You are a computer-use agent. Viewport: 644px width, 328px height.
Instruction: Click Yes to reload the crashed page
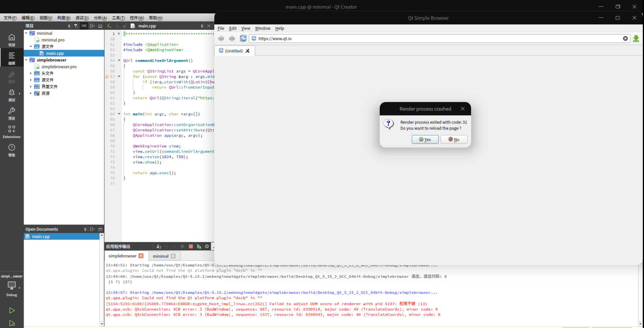point(425,140)
